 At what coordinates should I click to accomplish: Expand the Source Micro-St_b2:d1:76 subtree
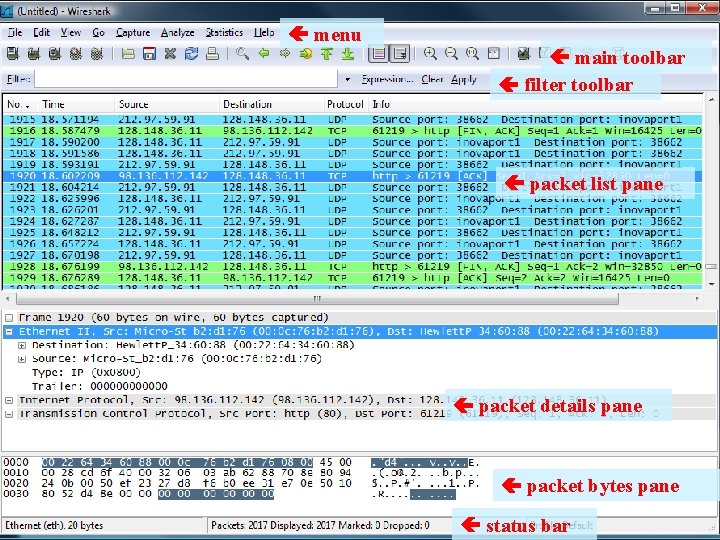coord(22,359)
